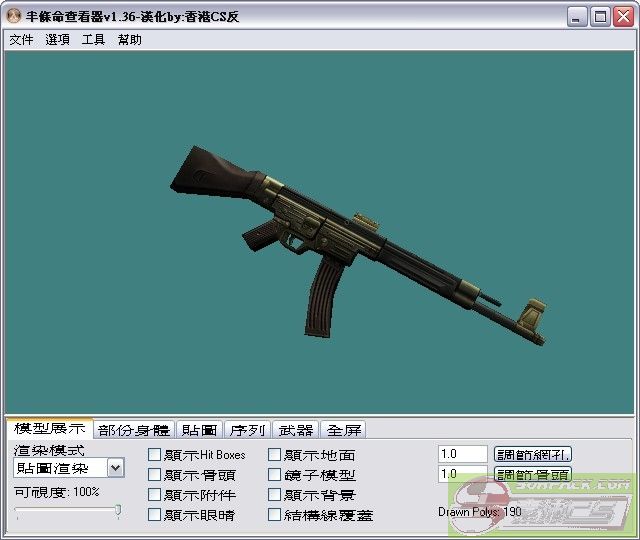Open the 工具 menu
The width and height of the screenshot is (640, 540).
(93, 40)
